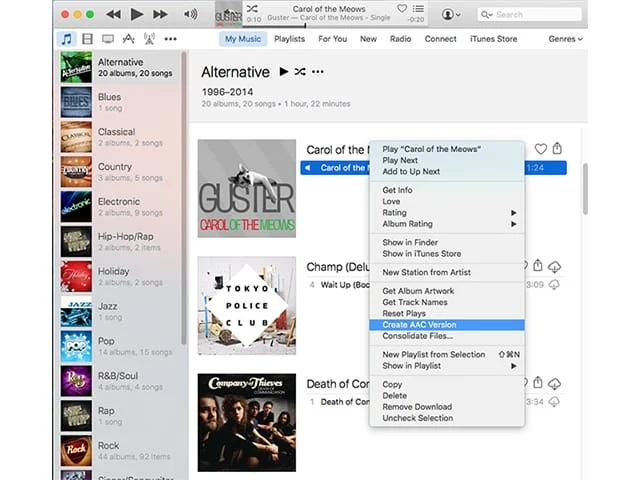Click the Guster album artwork

tap(247, 189)
